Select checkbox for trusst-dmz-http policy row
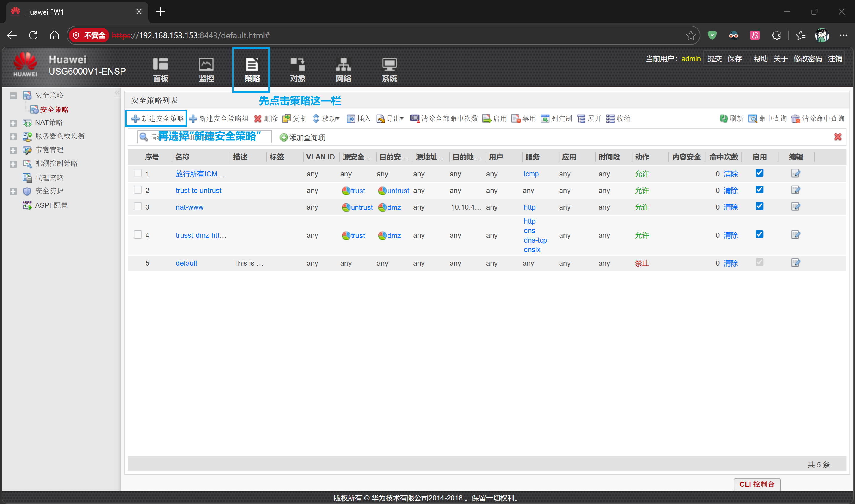855x504 pixels. pyautogui.click(x=138, y=235)
